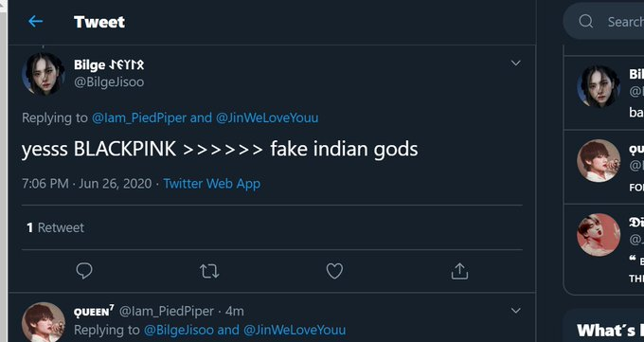The height and width of the screenshot is (342, 644).
Task: Go back using the arrow icon
Action: pos(35,22)
